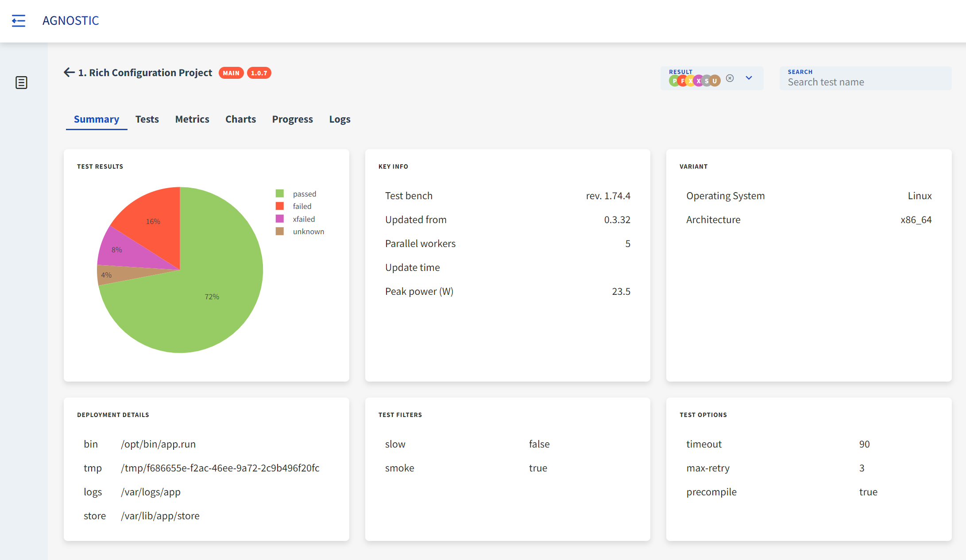Toggle the passed legend entry in the pie chart
The image size is (966, 560).
click(304, 194)
